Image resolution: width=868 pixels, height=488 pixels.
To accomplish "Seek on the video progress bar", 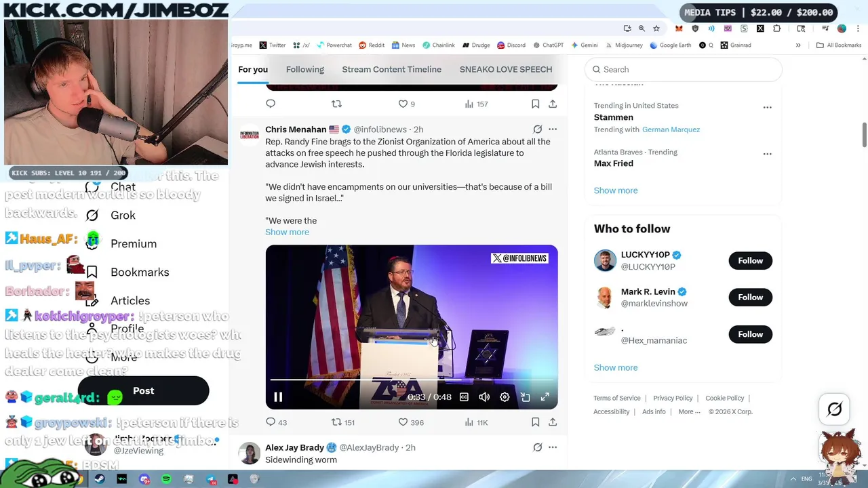I will (411, 380).
